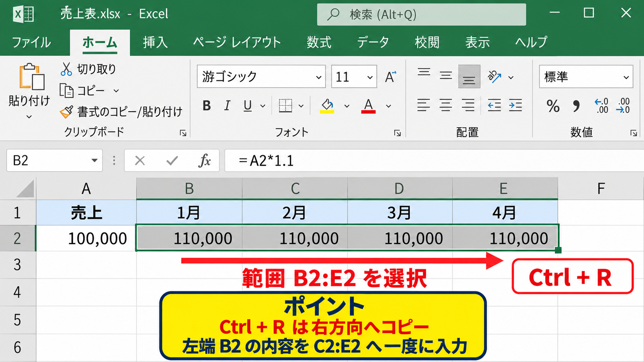
Task: Increase indent
Action: click(515, 105)
